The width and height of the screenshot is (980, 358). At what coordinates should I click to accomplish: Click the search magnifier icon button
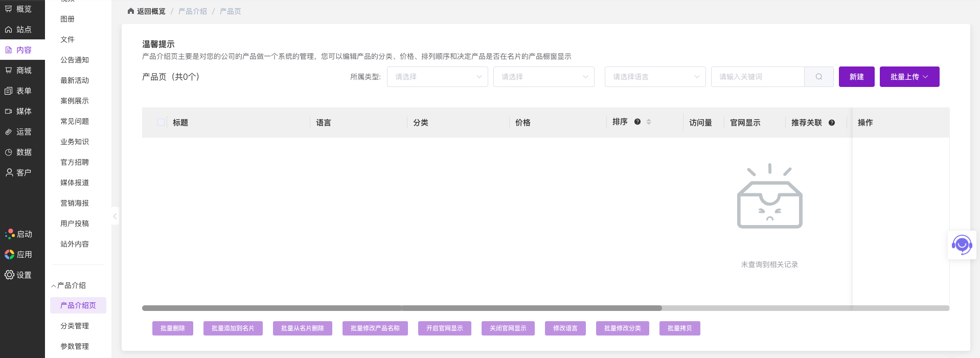point(818,77)
